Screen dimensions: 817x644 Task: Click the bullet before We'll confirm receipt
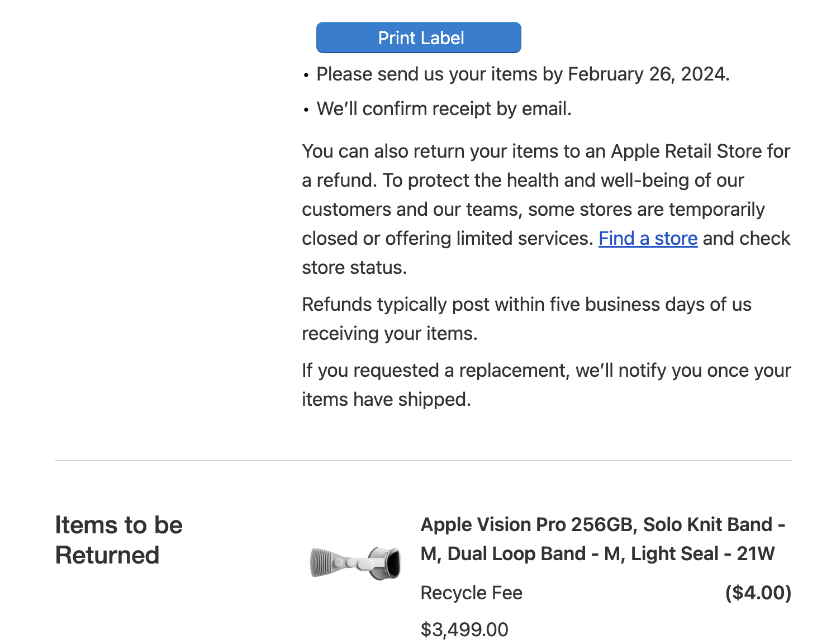pyautogui.click(x=306, y=110)
